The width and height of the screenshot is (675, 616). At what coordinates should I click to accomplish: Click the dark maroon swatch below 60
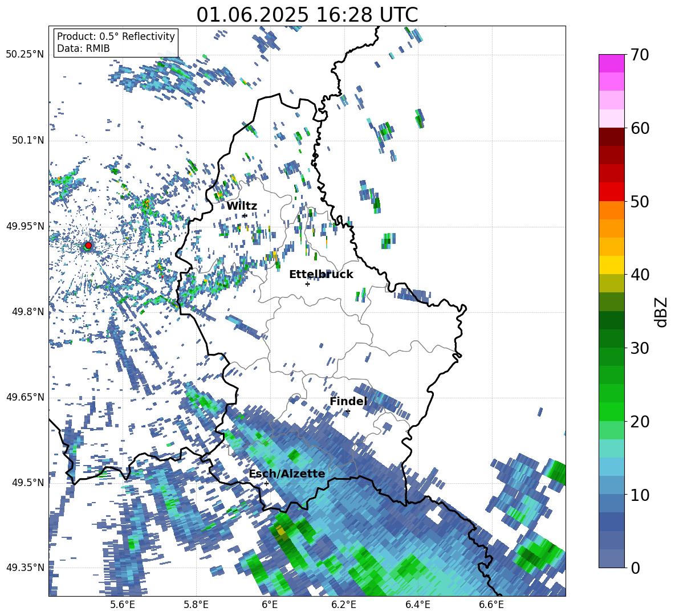[x=611, y=137]
